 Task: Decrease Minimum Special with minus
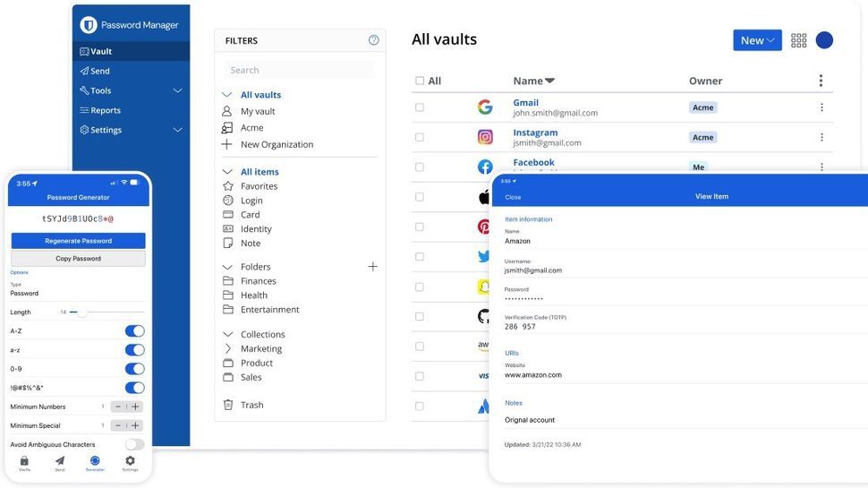click(118, 425)
